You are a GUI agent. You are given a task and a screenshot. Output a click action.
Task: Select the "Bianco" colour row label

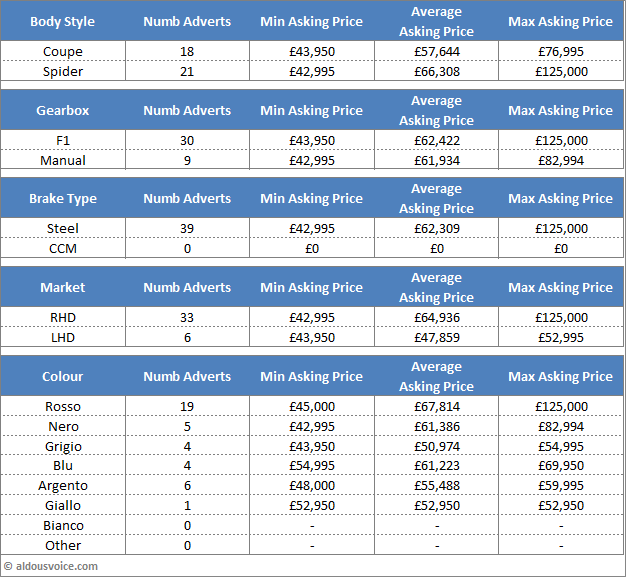pyautogui.click(x=63, y=526)
